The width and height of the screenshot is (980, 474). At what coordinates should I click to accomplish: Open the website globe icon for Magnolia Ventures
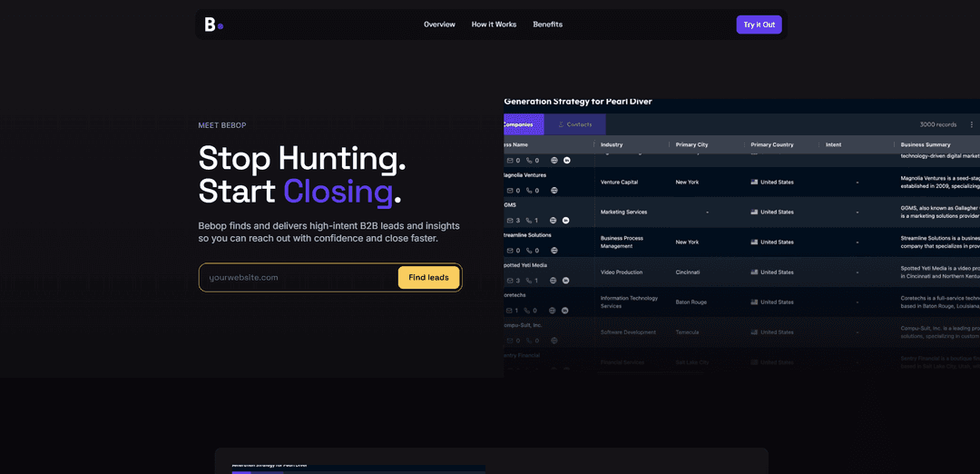554,191
